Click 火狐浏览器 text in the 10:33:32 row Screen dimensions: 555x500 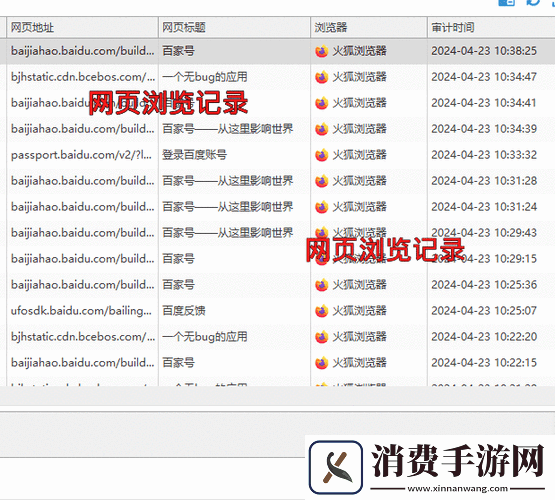pos(359,155)
